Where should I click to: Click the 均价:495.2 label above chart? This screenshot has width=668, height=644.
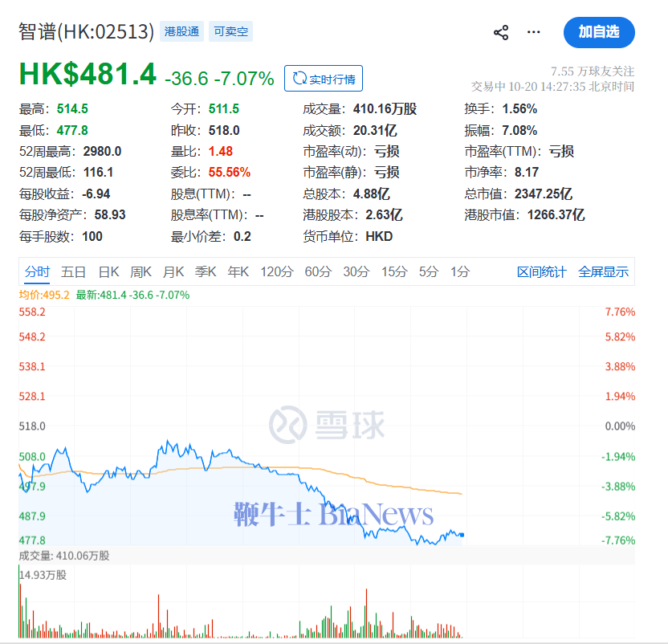tap(44, 295)
